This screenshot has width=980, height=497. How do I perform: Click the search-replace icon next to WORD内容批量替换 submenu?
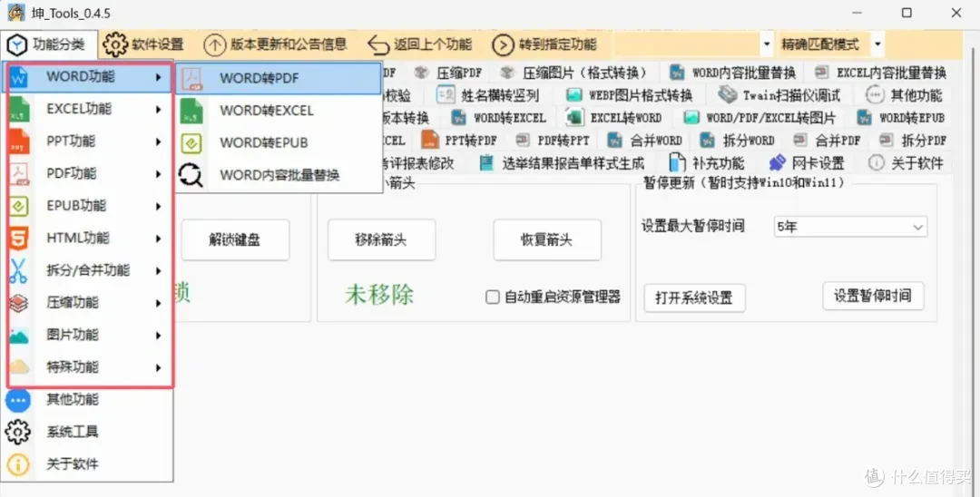click(x=191, y=175)
